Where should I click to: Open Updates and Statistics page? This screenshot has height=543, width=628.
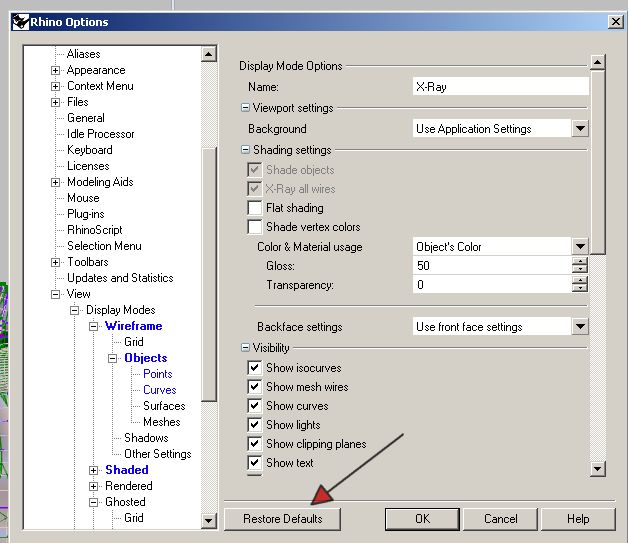pyautogui.click(x=120, y=278)
